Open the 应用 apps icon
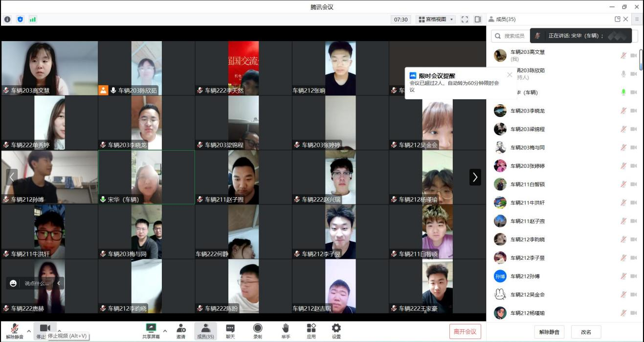This screenshot has width=644, height=342. [311, 328]
